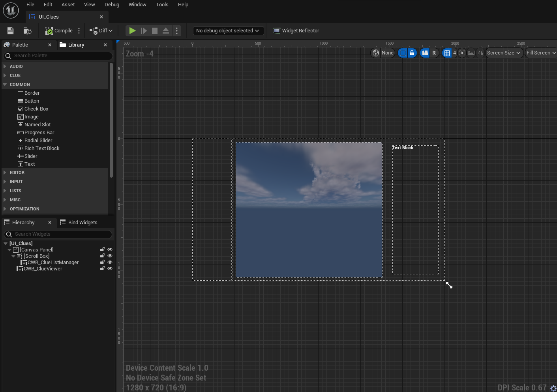Expand the CLUE palette category

click(15, 75)
